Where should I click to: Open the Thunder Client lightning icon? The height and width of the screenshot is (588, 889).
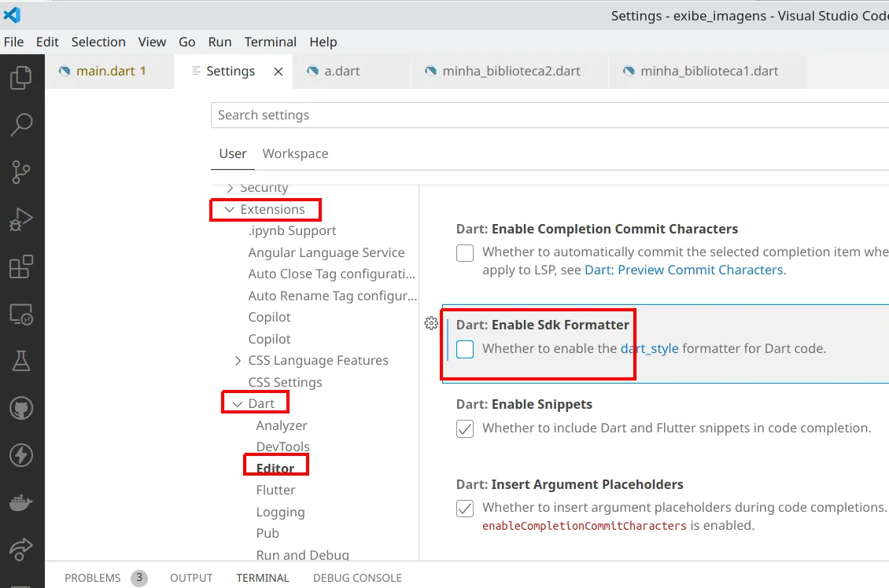(x=21, y=455)
